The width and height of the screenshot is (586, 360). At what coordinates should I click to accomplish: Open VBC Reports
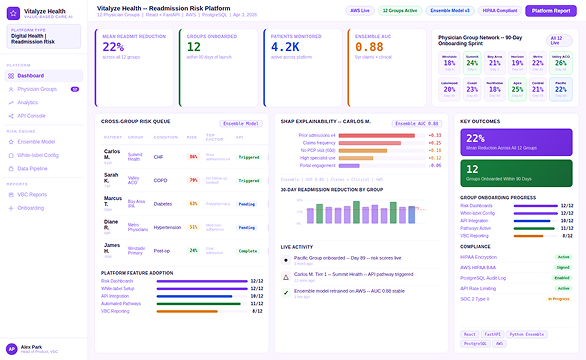tap(44, 195)
